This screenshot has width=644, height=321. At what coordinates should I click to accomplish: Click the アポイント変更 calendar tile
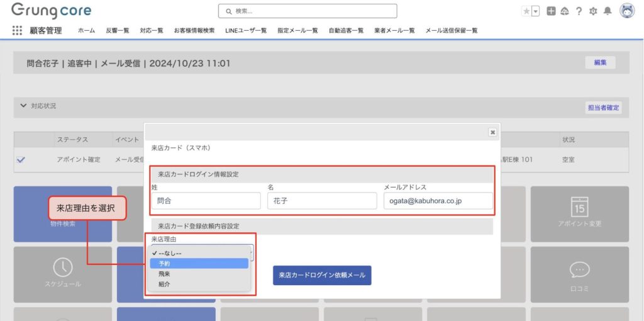point(579,214)
